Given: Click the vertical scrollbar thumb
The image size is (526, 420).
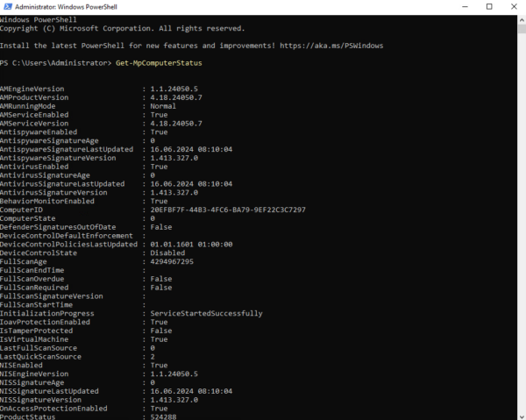Looking at the screenshot, I should pyautogui.click(x=522, y=29).
